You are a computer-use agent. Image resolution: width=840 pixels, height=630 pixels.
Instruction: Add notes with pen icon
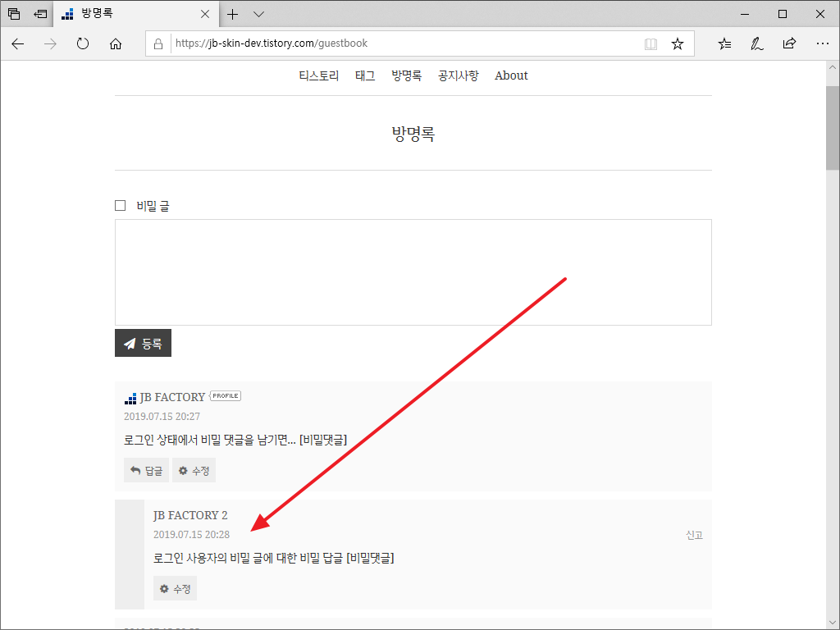[756, 44]
